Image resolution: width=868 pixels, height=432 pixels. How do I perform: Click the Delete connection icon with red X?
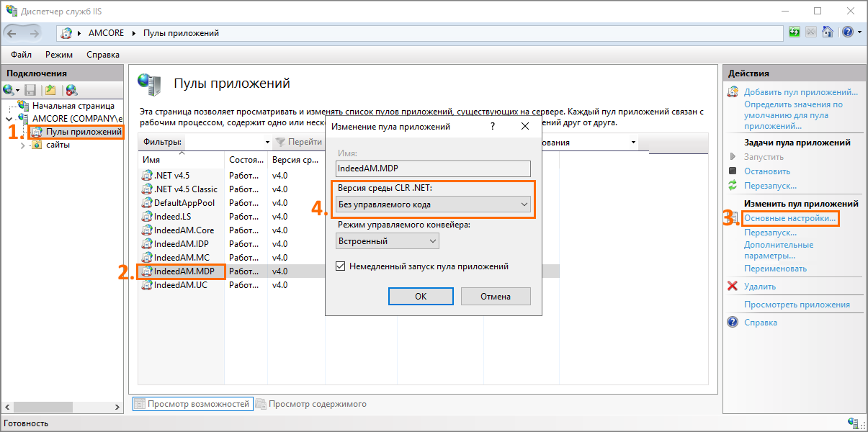(71, 90)
